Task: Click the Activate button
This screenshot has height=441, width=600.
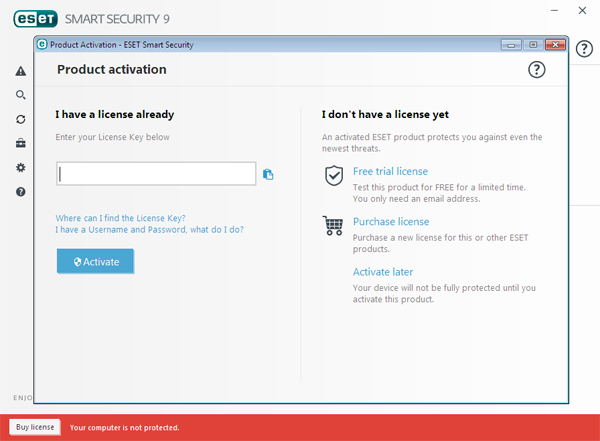Action: coord(95,261)
